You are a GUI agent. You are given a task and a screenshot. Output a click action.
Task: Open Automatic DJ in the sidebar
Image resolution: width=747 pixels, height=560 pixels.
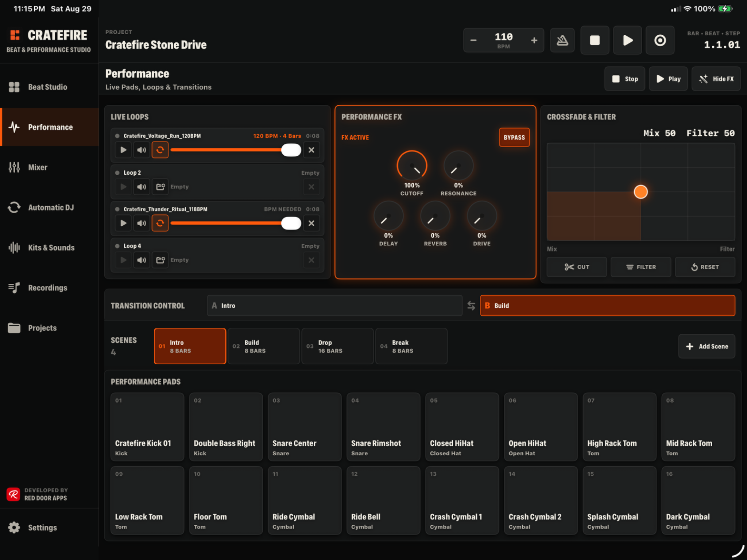[x=49, y=207]
